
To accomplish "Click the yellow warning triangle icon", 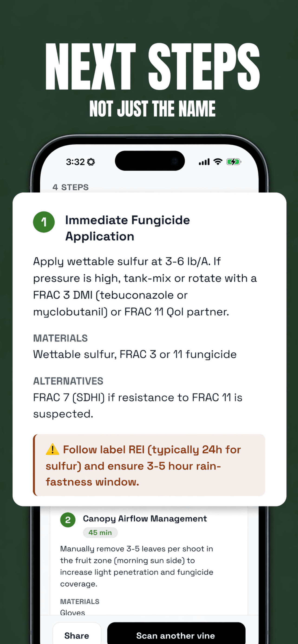I will pos(52,449).
